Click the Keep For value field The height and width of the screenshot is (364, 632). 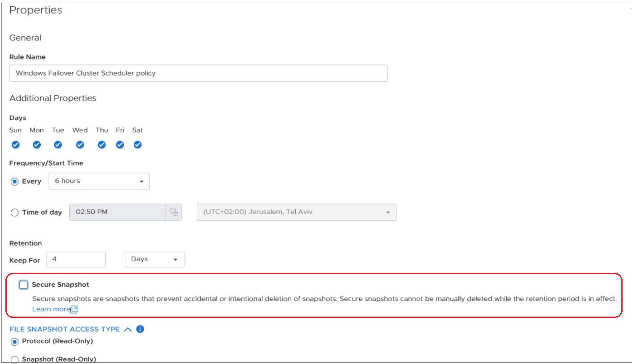coord(76,259)
